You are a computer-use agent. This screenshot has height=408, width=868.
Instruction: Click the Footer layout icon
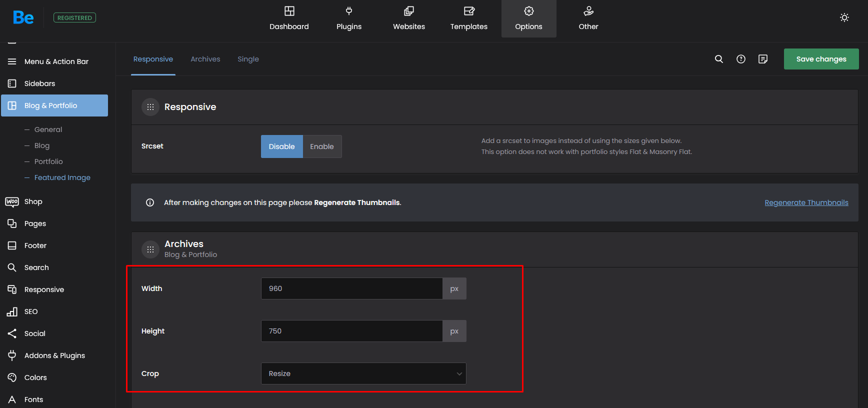coord(12,245)
